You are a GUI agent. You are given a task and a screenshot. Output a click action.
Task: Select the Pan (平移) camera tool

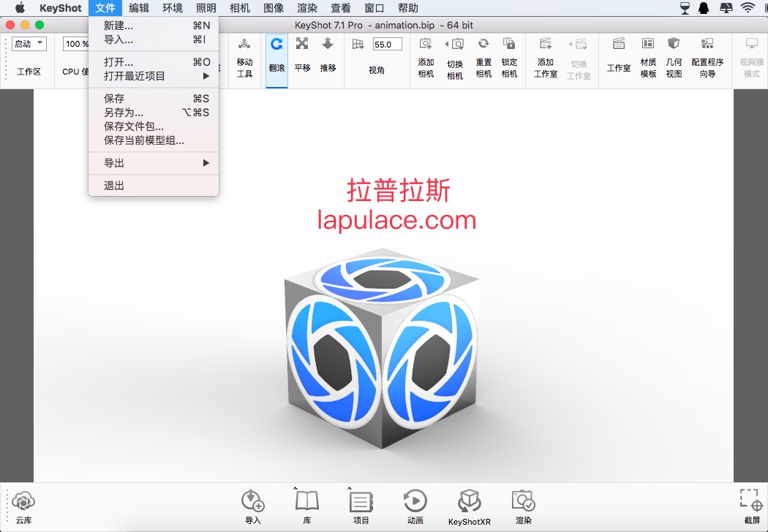tap(302, 55)
